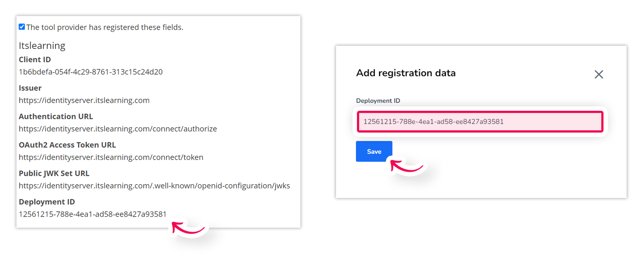Click the Authentication URL label
Screen dimensions: 644x258
tap(56, 116)
